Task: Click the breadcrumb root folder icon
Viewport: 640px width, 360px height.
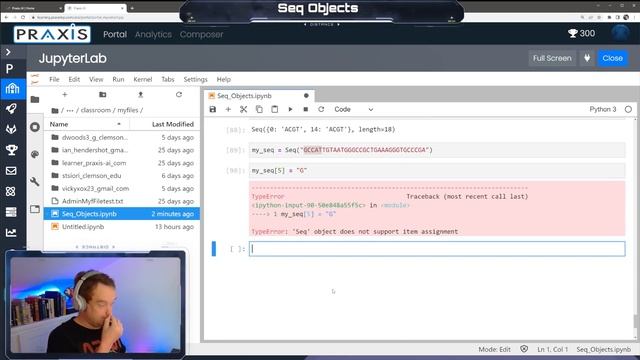Action: coord(55,111)
